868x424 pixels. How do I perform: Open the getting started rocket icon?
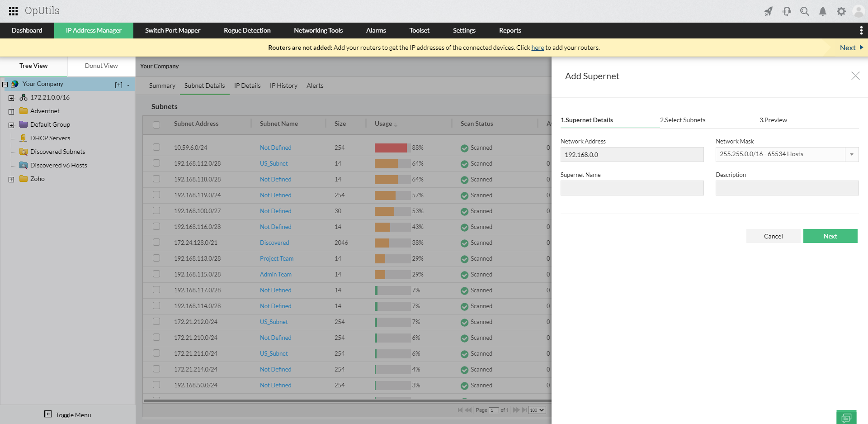(768, 11)
